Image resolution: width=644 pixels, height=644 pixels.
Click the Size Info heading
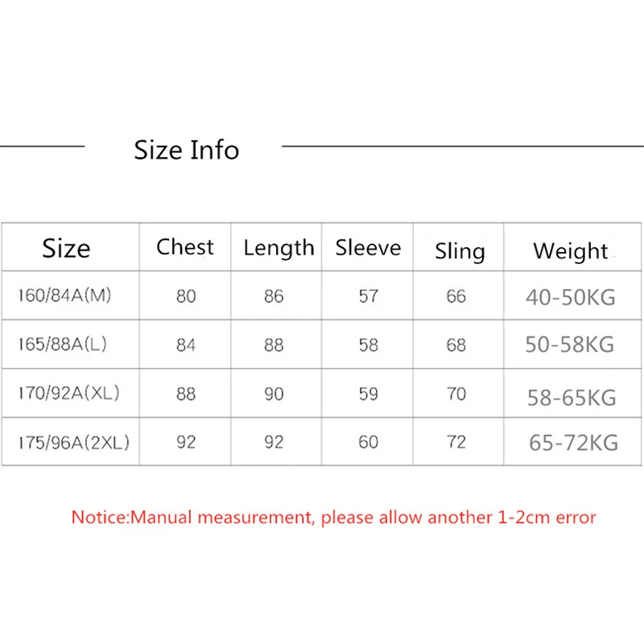(x=186, y=150)
